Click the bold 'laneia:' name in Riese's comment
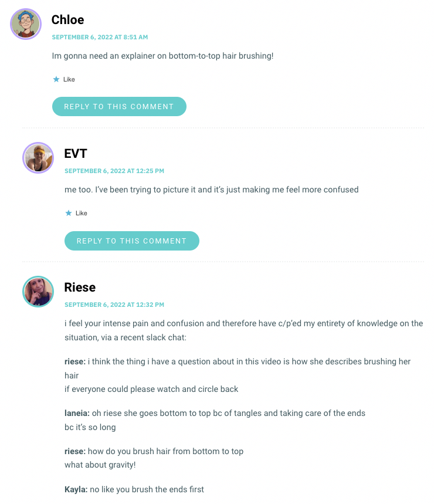Viewport: 434px width, 504px height. point(77,413)
